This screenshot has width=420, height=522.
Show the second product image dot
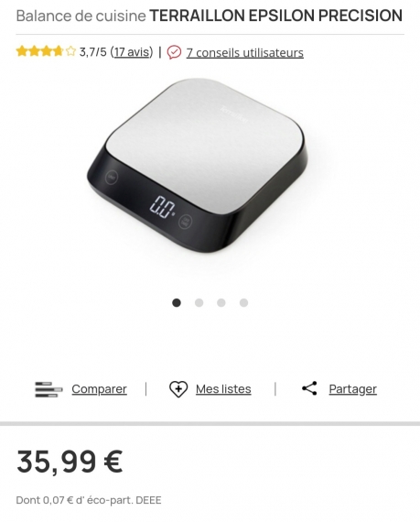[x=199, y=302]
